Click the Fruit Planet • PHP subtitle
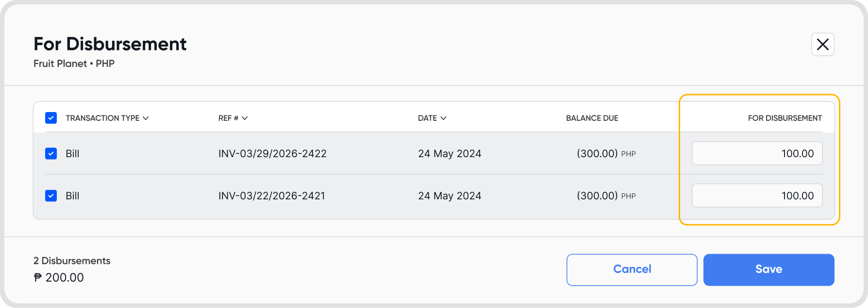 pos(74,64)
